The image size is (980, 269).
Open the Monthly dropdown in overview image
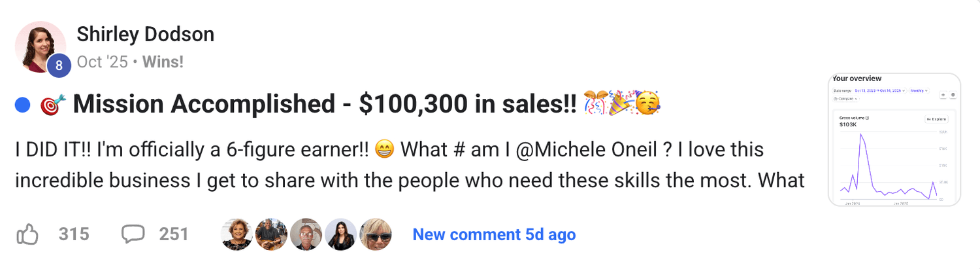click(x=919, y=90)
